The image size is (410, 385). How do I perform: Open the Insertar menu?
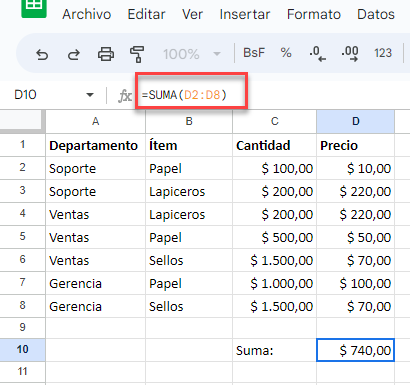coord(245,14)
